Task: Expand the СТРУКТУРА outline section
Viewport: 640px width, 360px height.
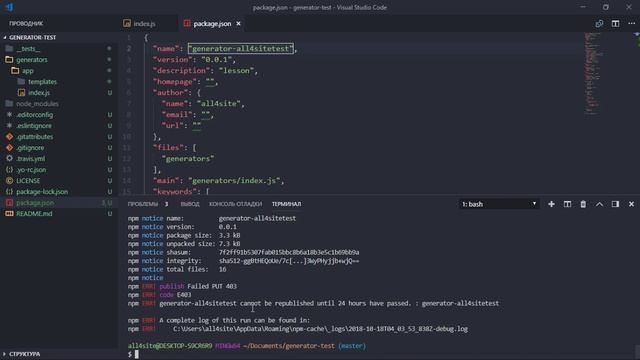Action: pyautogui.click(x=59, y=354)
